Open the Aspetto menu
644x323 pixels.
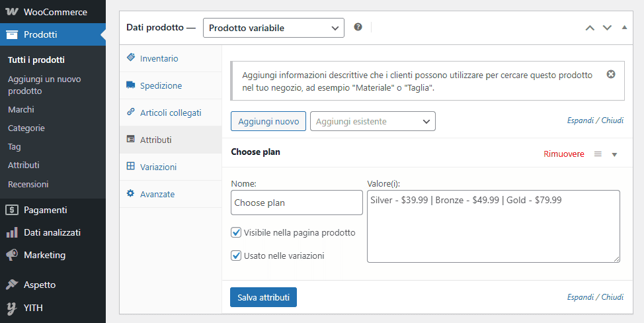click(53, 285)
